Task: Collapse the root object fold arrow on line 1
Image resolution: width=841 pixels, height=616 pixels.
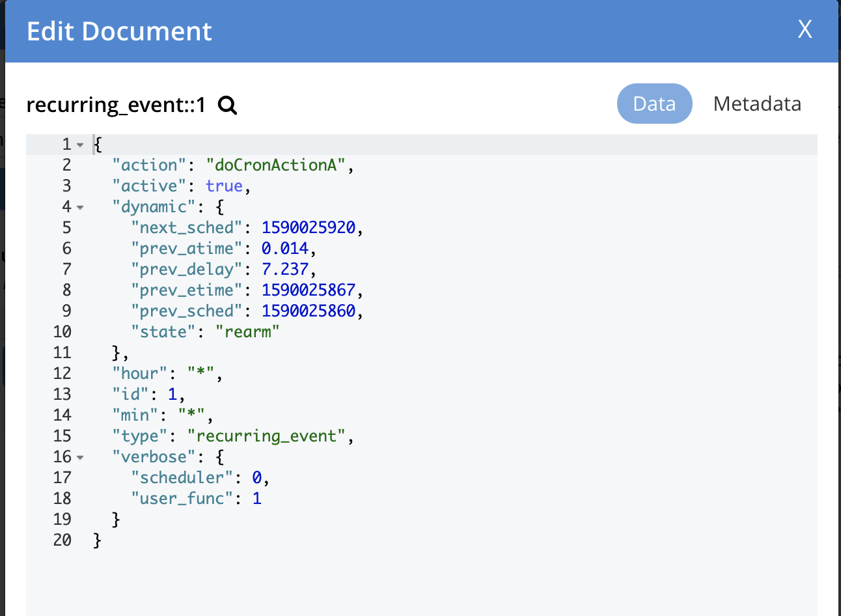Action: [x=80, y=145]
